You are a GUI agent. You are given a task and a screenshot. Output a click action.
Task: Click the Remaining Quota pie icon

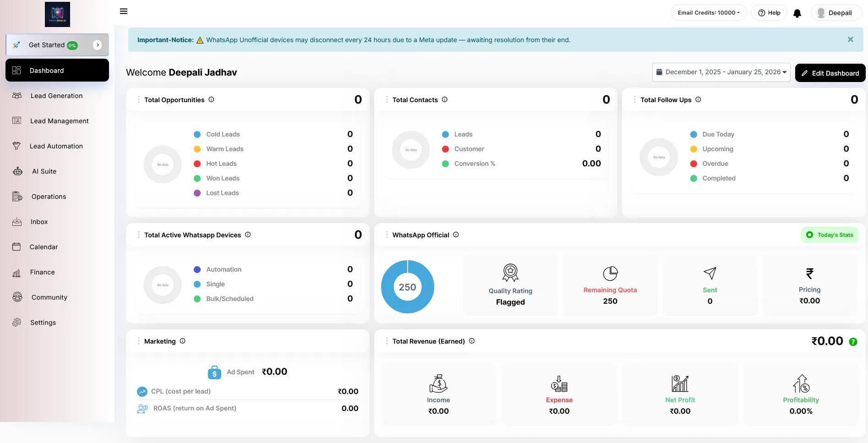click(610, 273)
